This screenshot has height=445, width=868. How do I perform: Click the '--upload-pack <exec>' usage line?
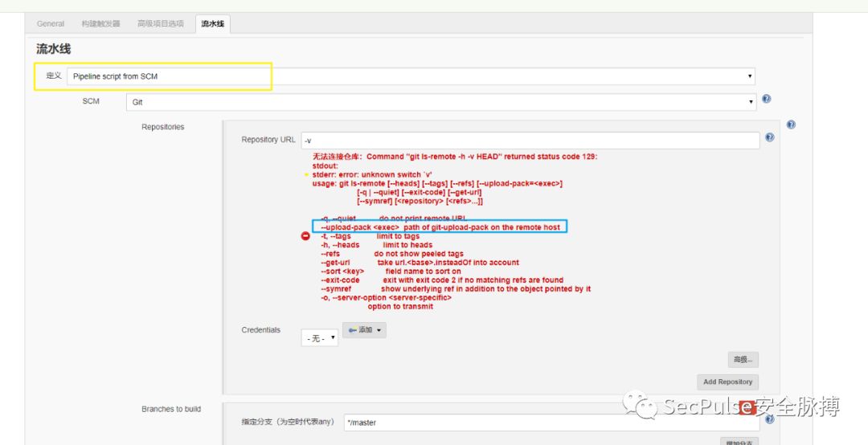[x=440, y=227]
